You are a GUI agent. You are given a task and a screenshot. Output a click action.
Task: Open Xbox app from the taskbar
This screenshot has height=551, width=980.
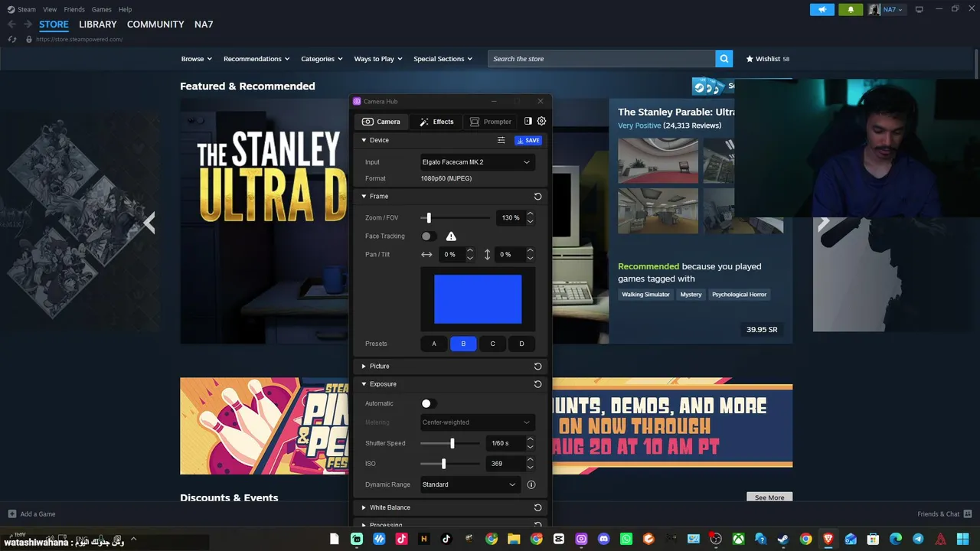(x=738, y=539)
